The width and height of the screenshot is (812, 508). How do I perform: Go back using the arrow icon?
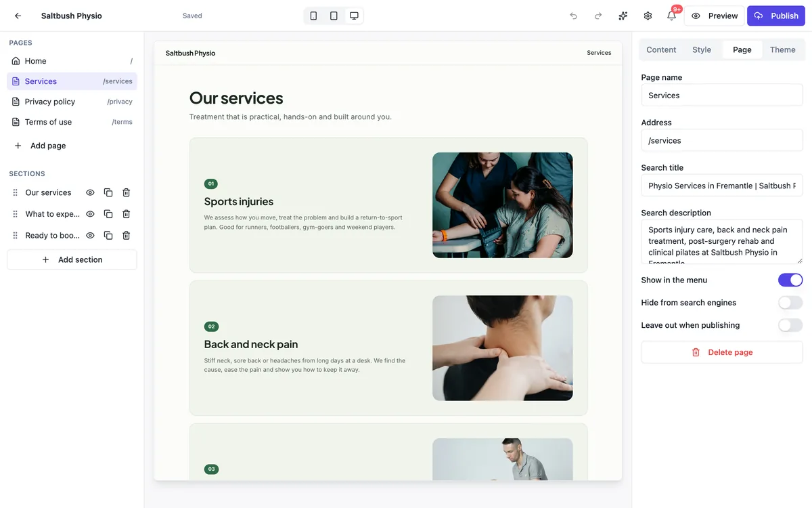pos(18,16)
